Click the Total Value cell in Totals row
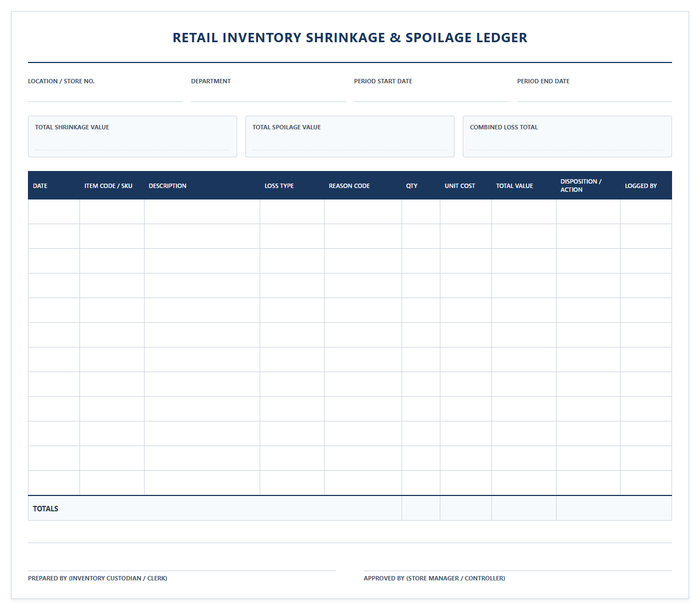Viewport: 700px width, 610px height. 524,508
